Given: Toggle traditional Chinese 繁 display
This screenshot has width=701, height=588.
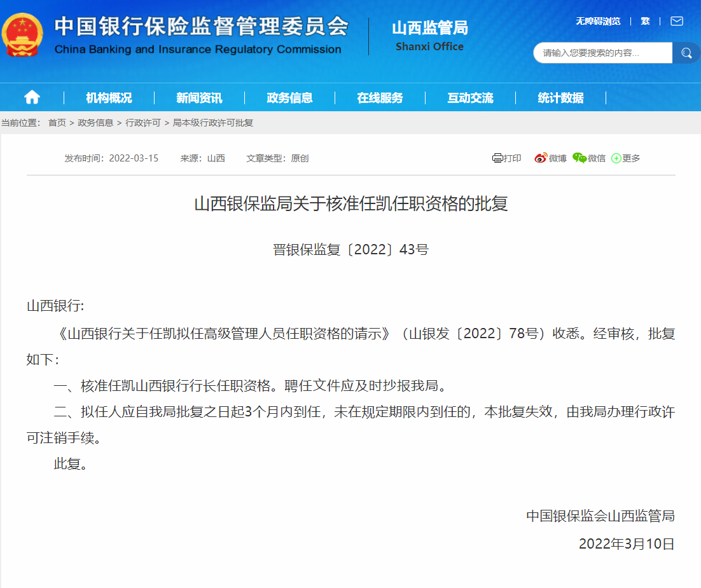Looking at the screenshot, I should point(645,21).
